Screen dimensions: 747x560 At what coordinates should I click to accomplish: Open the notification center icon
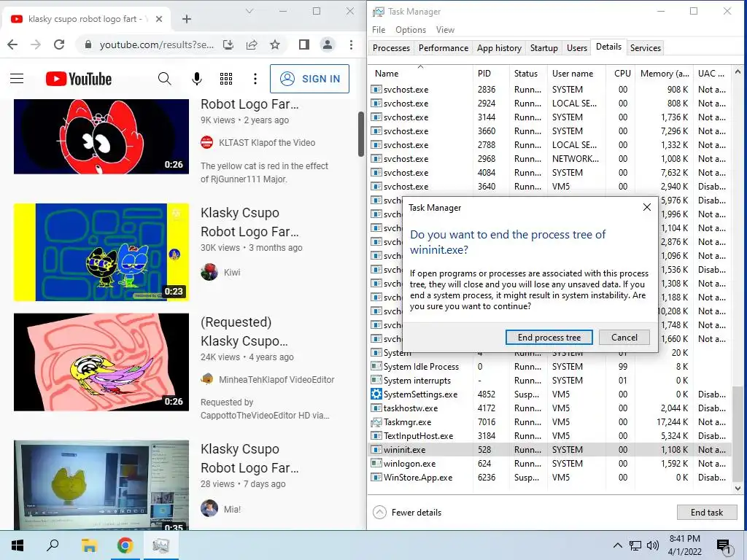coord(724,546)
